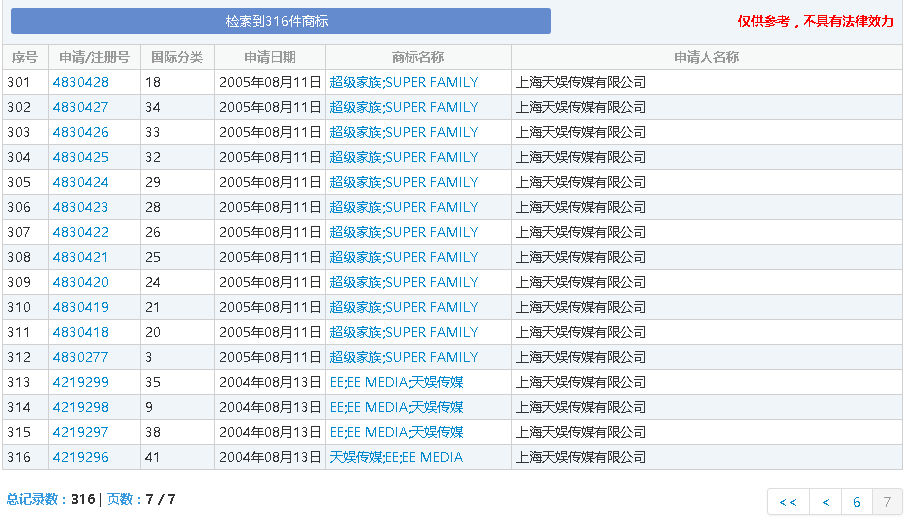Go to first page using << button
Viewport: 904px width, 522px height.
click(x=788, y=502)
